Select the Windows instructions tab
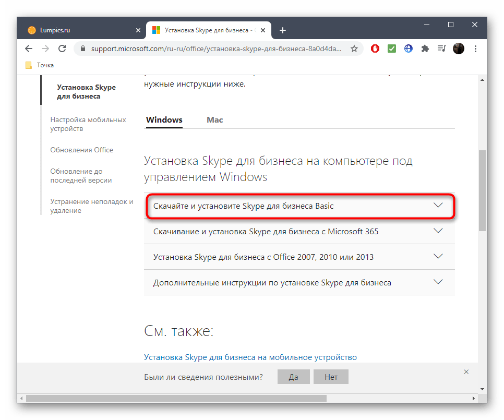 164,120
